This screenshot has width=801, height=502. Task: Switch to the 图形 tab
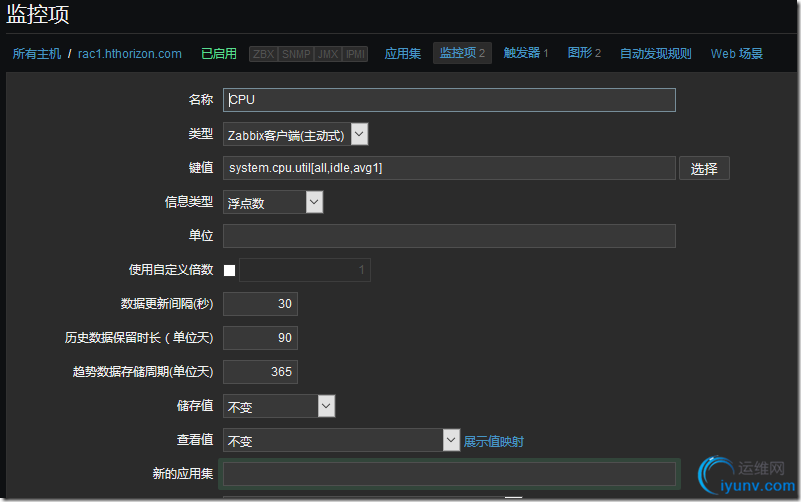tap(584, 53)
